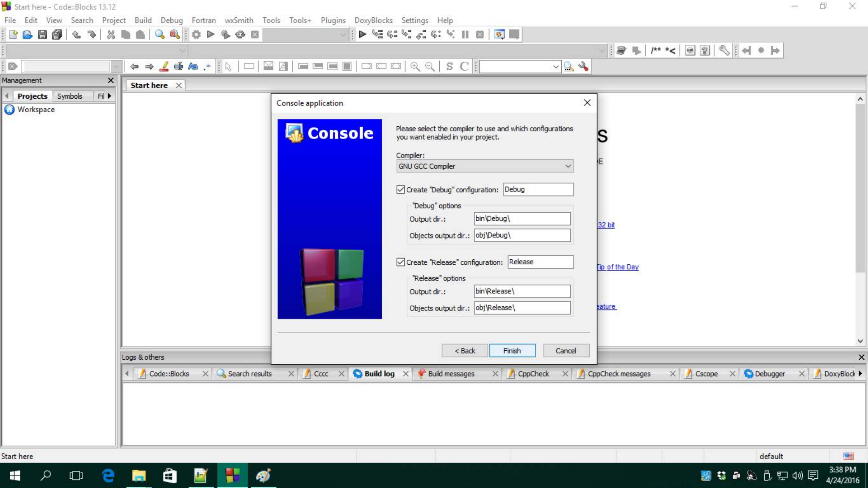Screen dimensions: 868x488
Task: Click the Save all files icon
Action: click(x=57, y=35)
